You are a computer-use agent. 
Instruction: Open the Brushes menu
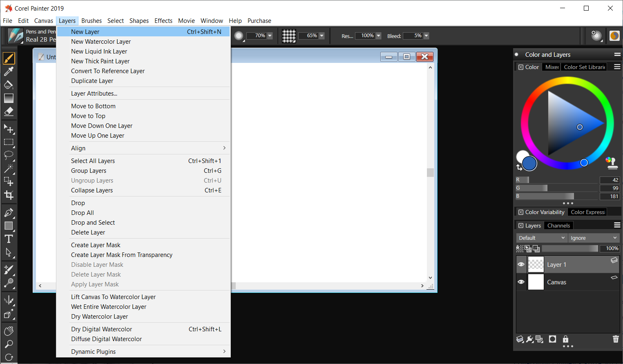[92, 20]
